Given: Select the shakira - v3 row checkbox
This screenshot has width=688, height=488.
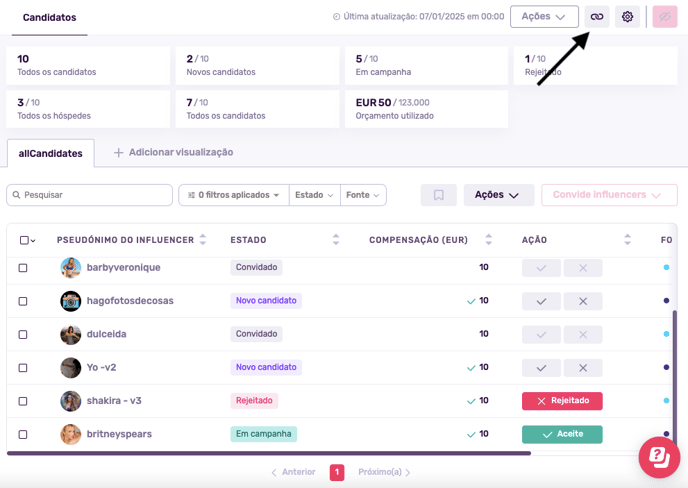Looking at the screenshot, I should point(23,402).
